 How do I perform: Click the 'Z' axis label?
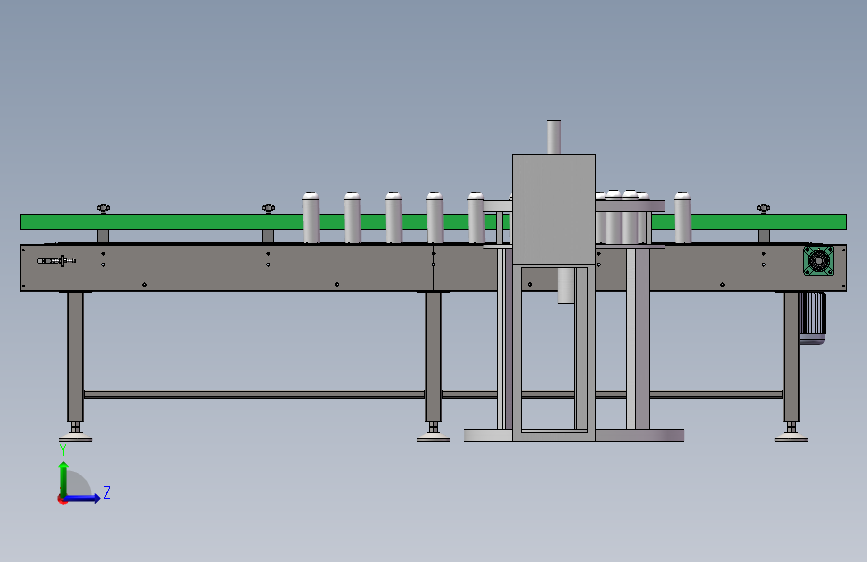tap(107, 492)
